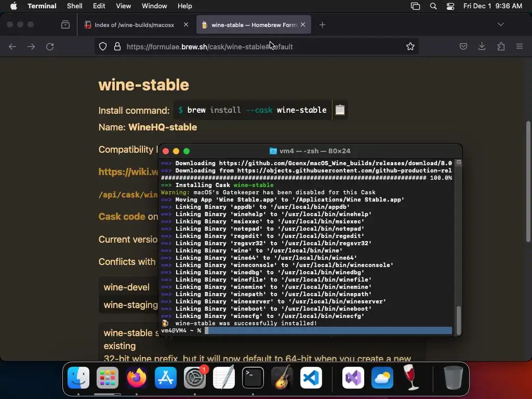Open the Edit menu
This screenshot has width=532, height=399.
click(x=99, y=6)
